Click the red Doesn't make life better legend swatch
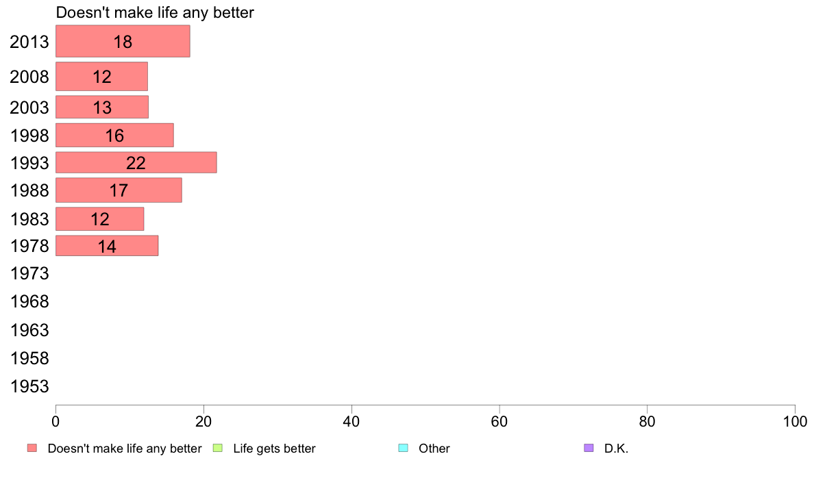Viewport: 814px width, 504px height. [x=32, y=448]
